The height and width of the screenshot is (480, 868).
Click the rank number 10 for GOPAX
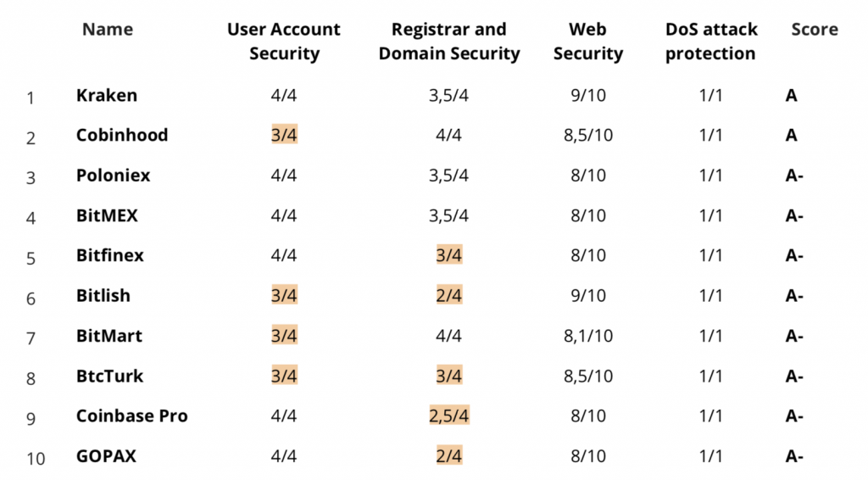pyautogui.click(x=36, y=459)
